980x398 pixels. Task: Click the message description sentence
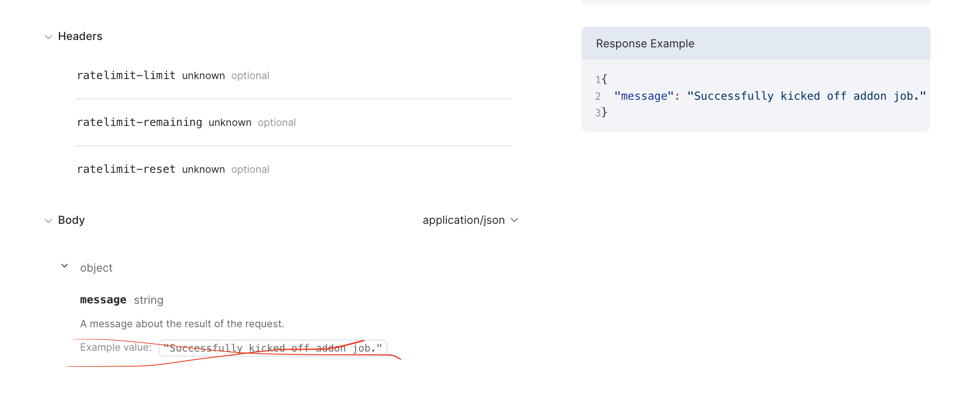182,324
